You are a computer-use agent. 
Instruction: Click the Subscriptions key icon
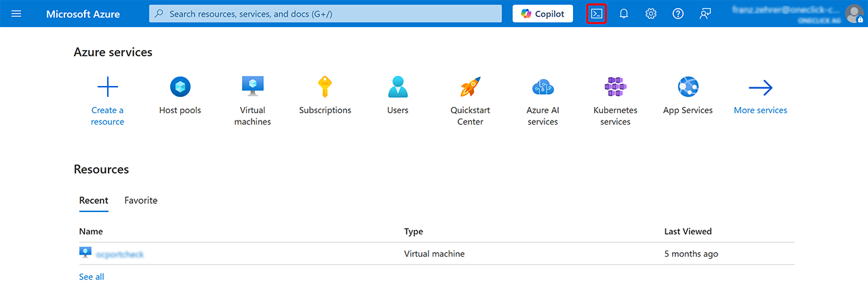(325, 87)
